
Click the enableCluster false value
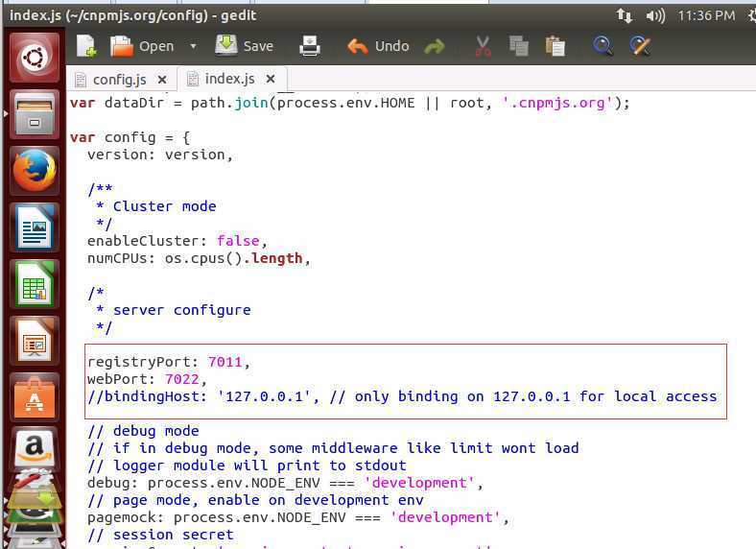238,240
